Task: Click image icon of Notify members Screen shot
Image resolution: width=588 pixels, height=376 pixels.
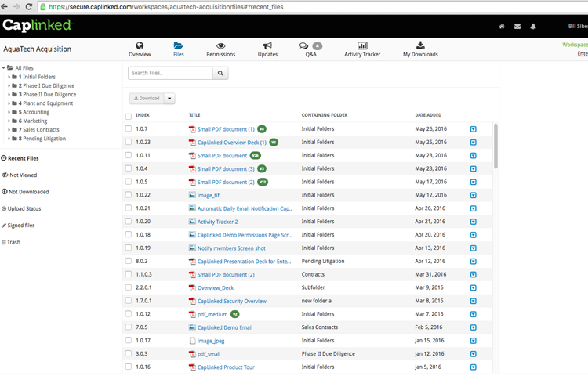Action: [192, 248]
